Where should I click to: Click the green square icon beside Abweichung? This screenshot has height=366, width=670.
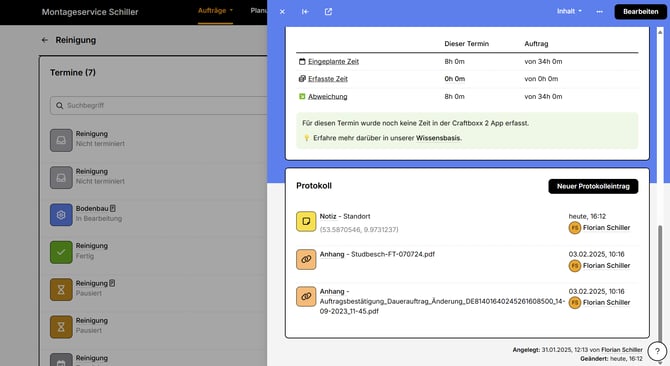(x=302, y=97)
